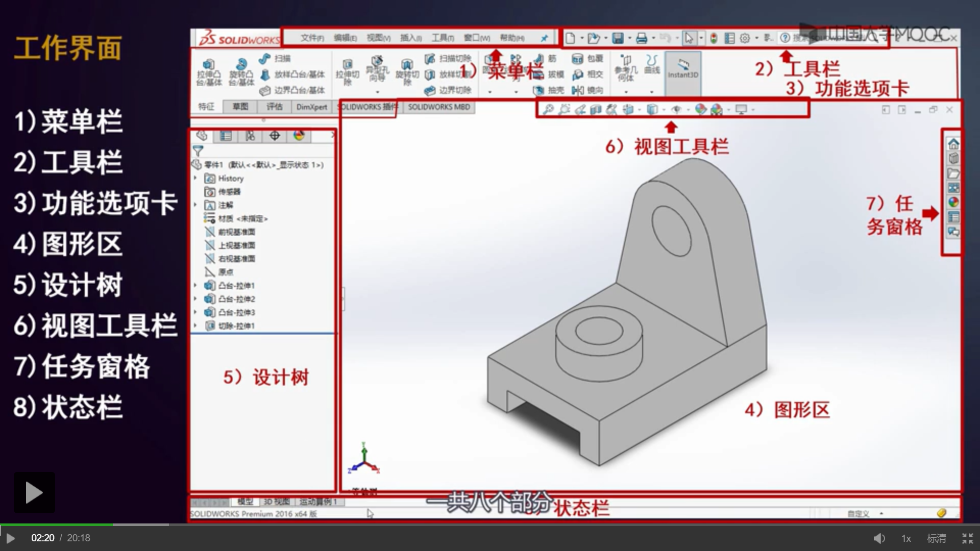Select the 拉伸凸台/基体 tool

(x=208, y=71)
